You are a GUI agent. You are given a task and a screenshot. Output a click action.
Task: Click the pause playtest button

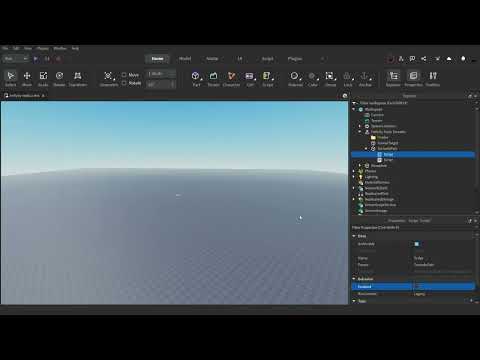coord(47,59)
